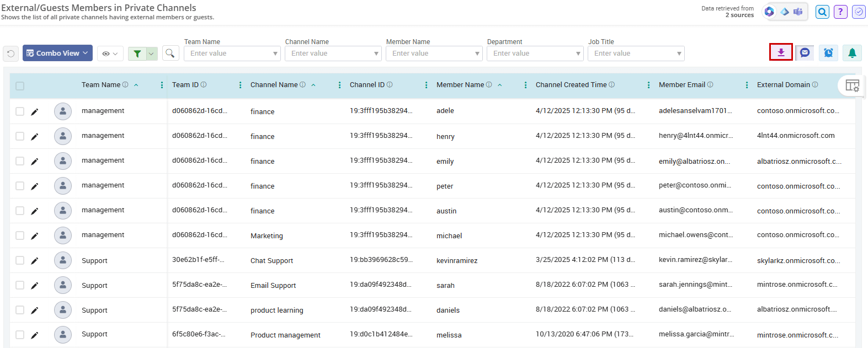Select the Microsoft 365 source icon
Image resolution: width=868 pixels, height=348 pixels.
769,12
